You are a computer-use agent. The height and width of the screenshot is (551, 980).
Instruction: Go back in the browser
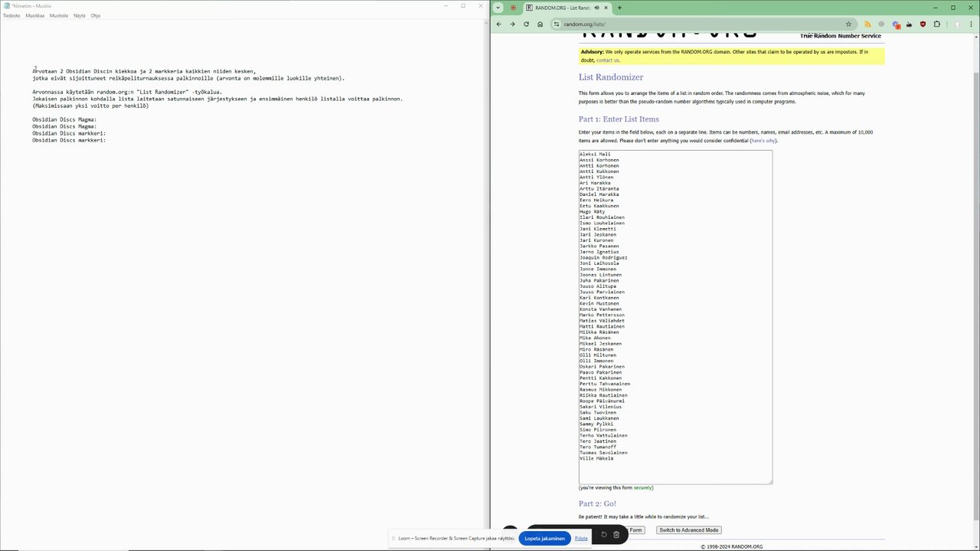(498, 24)
